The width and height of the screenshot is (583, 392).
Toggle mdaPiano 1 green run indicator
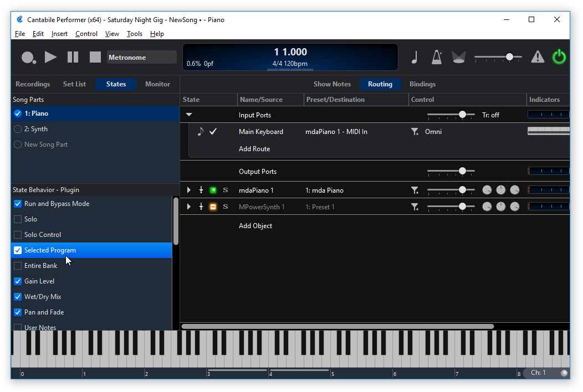pyautogui.click(x=213, y=190)
